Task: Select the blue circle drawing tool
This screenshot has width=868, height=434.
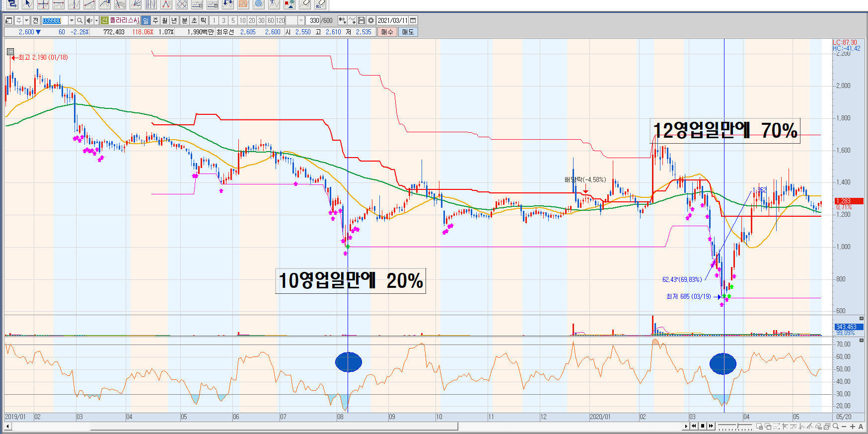Action: coord(259,4)
